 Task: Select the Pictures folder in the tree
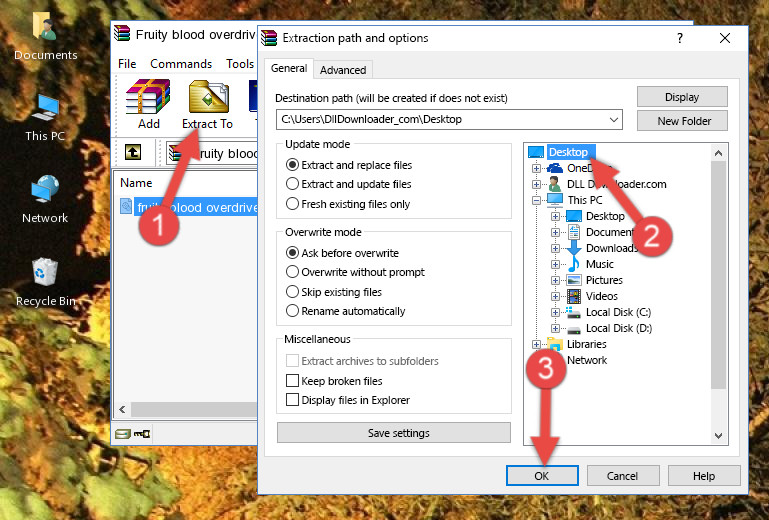[603, 280]
